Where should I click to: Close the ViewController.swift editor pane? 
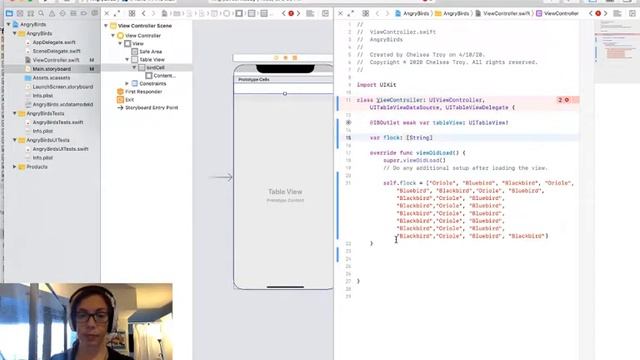point(340,13)
